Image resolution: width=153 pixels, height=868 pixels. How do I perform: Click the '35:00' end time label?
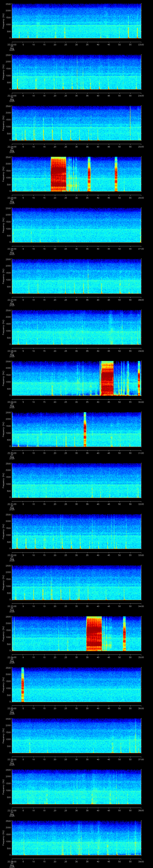[x=141, y=657]
